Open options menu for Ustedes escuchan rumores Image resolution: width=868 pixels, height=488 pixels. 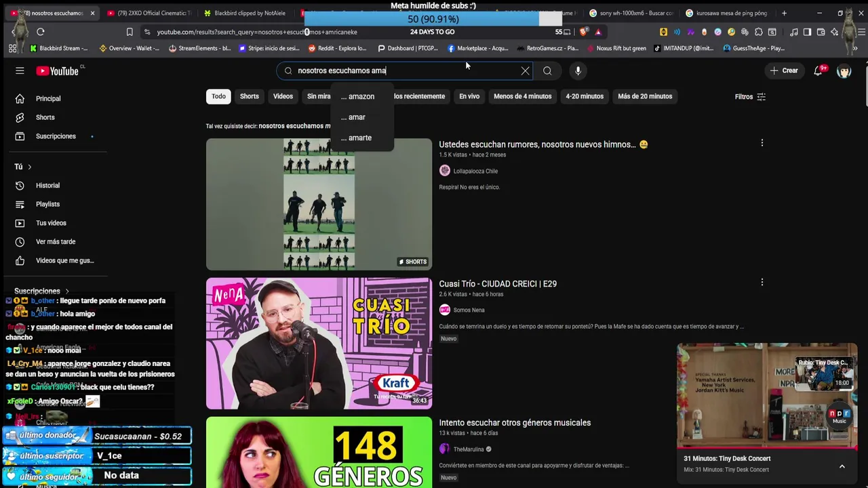(x=762, y=143)
